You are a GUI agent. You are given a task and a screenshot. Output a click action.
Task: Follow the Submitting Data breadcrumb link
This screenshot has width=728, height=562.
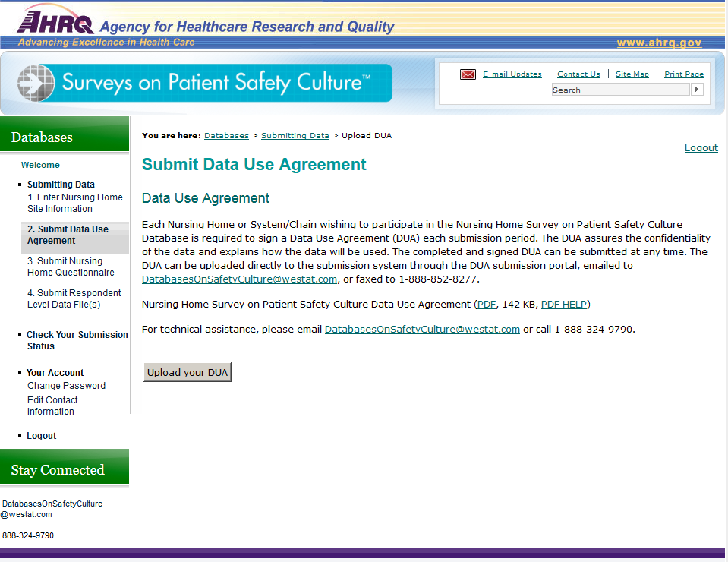(295, 136)
